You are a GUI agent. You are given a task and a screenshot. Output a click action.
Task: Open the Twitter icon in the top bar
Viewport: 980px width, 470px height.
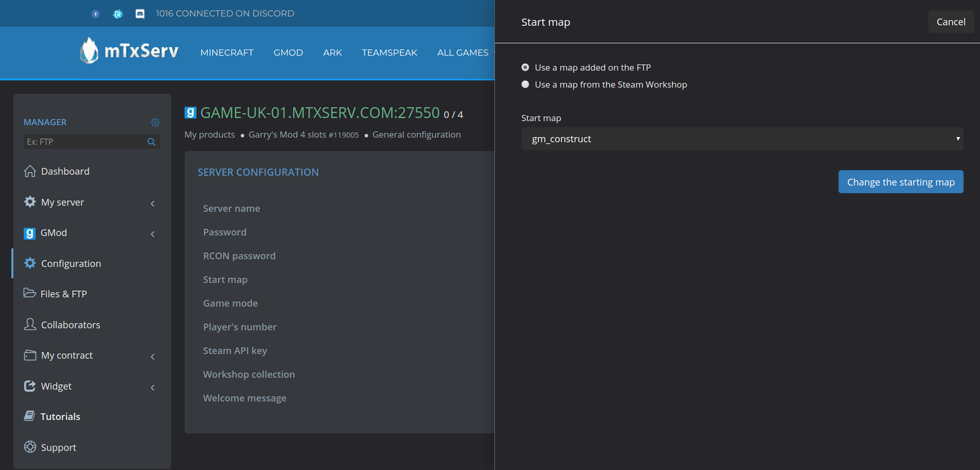(x=118, y=13)
